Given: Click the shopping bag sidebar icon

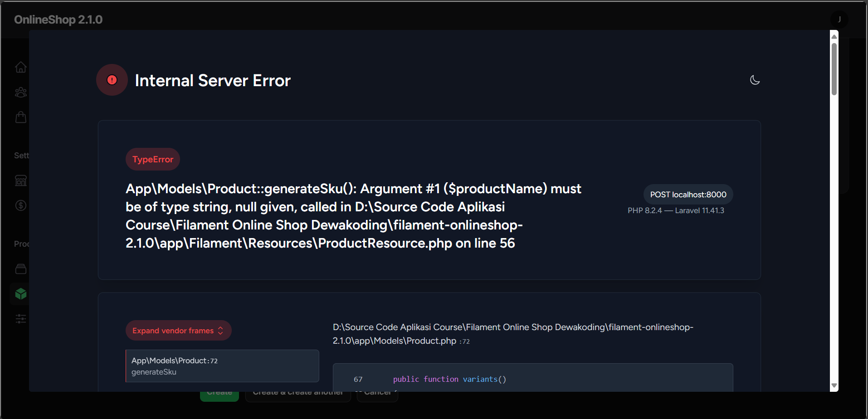Looking at the screenshot, I should [20, 117].
